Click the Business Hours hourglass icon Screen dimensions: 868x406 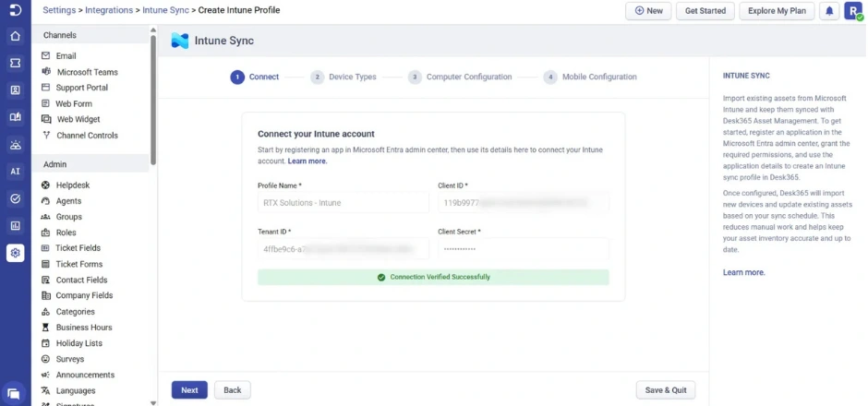point(46,328)
